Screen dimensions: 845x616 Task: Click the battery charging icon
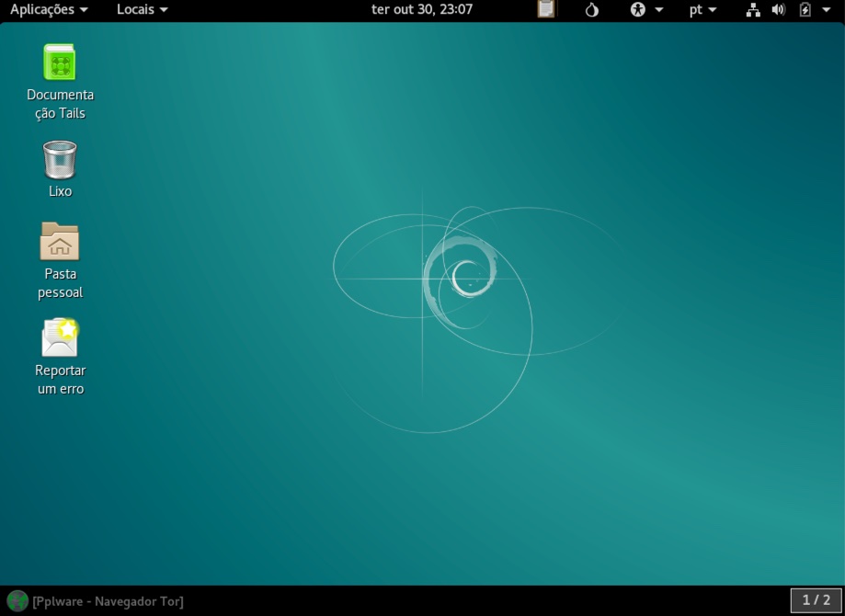point(805,9)
